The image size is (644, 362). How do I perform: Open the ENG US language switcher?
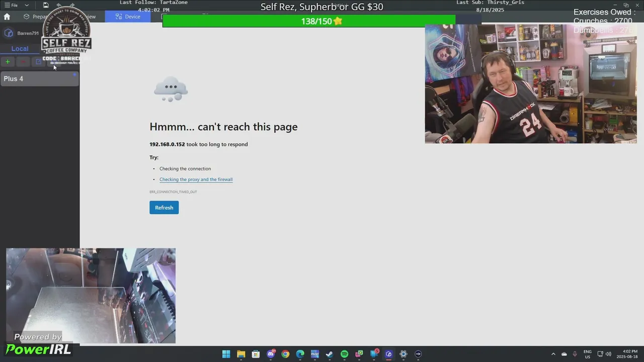point(588,354)
